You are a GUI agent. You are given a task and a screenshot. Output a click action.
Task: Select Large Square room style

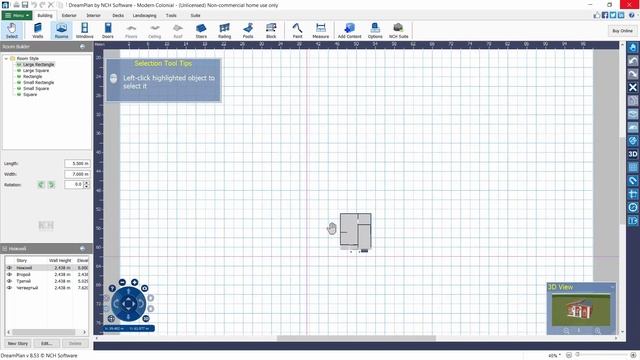[x=36, y=70]
